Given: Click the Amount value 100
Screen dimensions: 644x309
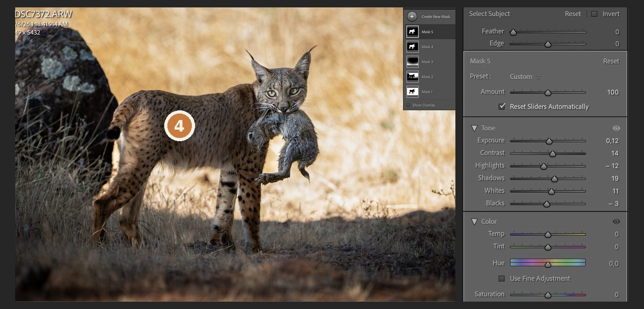Looking at the screenshot, I should (x=613, y=92).
